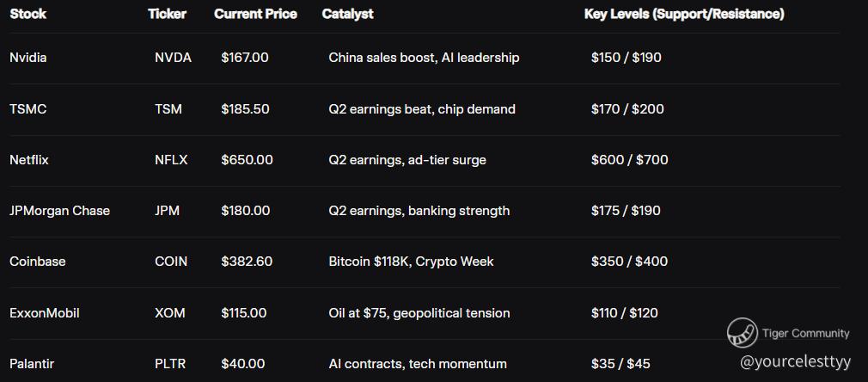Select the Ticker column header
The width and height of the screenshot is (868, 382).
[x=167, y=14]
